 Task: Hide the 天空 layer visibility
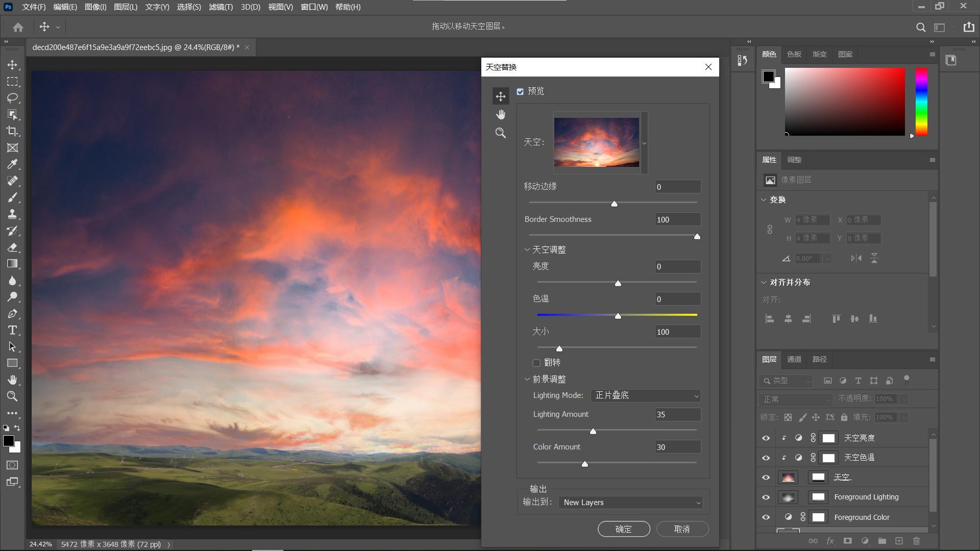click(766, 477)
